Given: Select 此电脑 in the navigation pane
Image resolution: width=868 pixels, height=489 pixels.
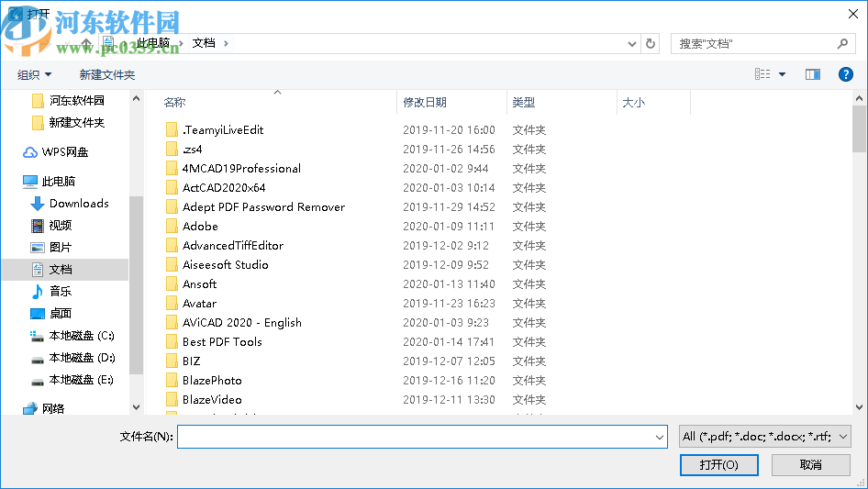Looking at the screenshot, I should [x=58, y=181].
